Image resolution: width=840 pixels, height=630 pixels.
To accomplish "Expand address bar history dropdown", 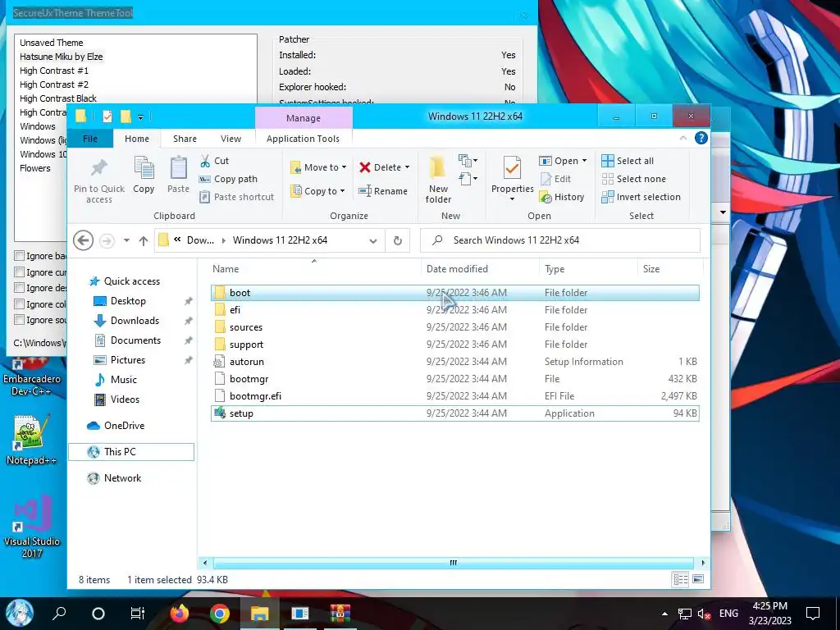I will click(x=373, y=241).
